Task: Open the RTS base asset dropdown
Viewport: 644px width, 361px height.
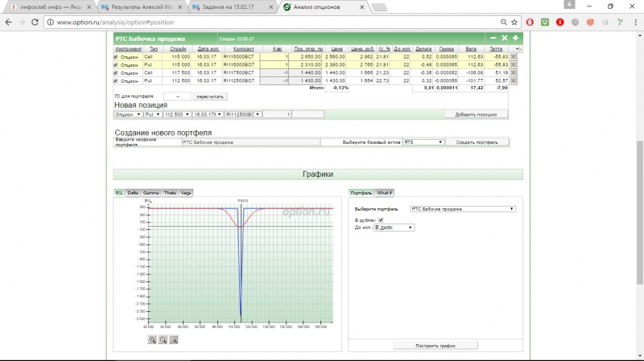Action: 423,142
